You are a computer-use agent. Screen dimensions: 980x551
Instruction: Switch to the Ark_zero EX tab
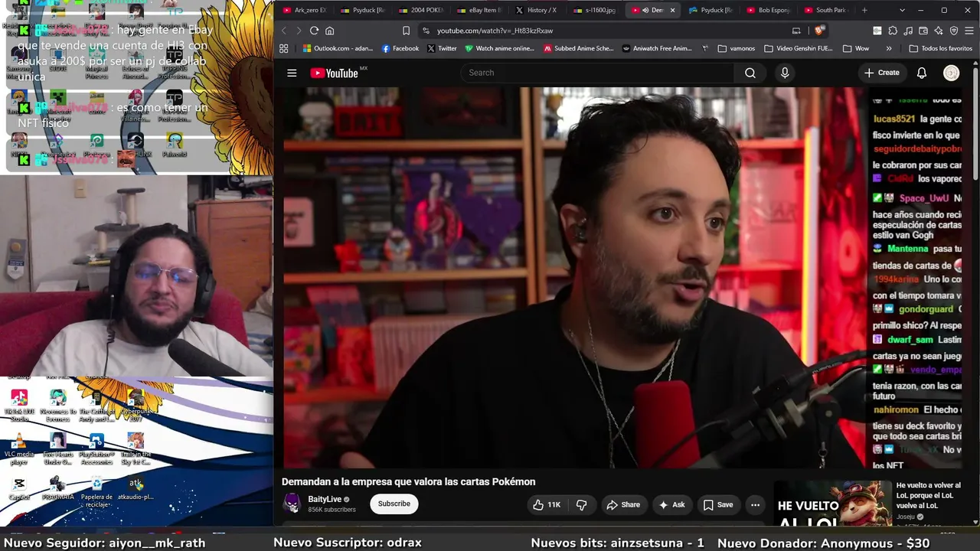(303, 10)
